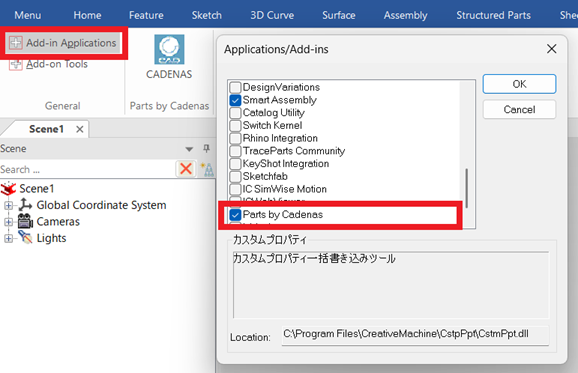
Task: Switch to the Assembly ribbon tab
Action: point(405,15)
